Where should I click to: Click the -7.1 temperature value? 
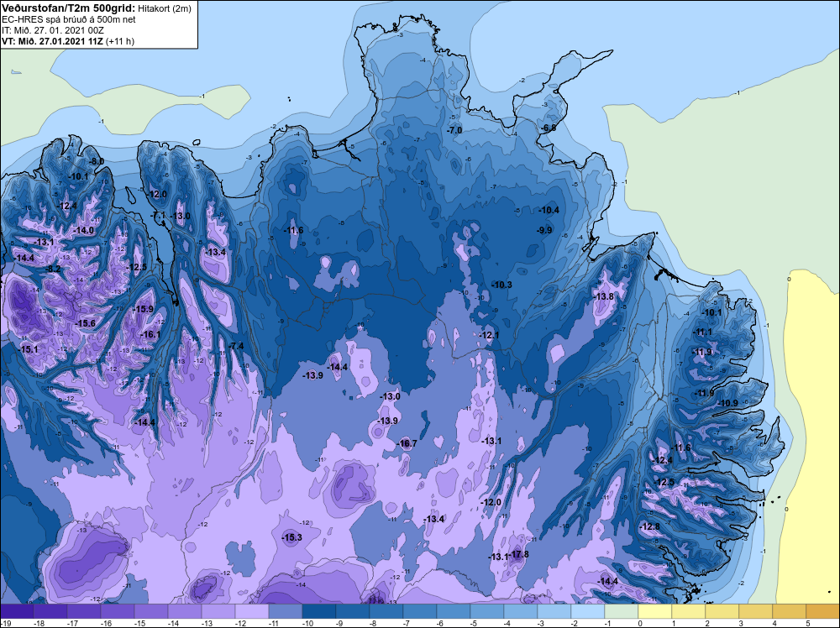click(x=160, y=215)
